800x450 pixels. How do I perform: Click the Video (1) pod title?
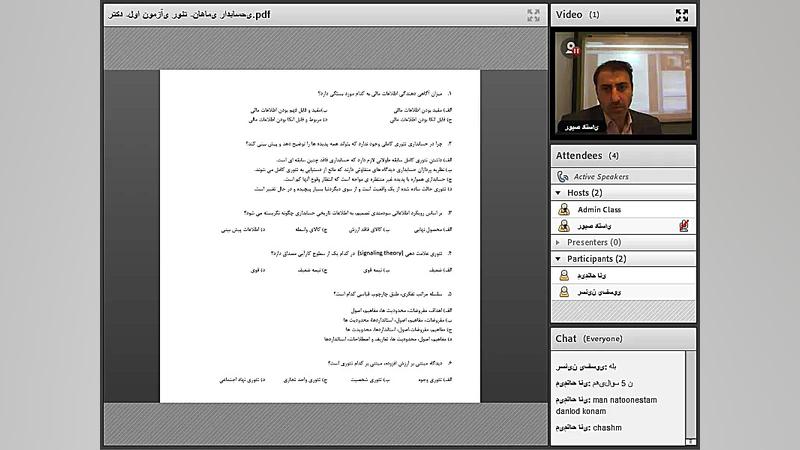(x=578, y=15)
